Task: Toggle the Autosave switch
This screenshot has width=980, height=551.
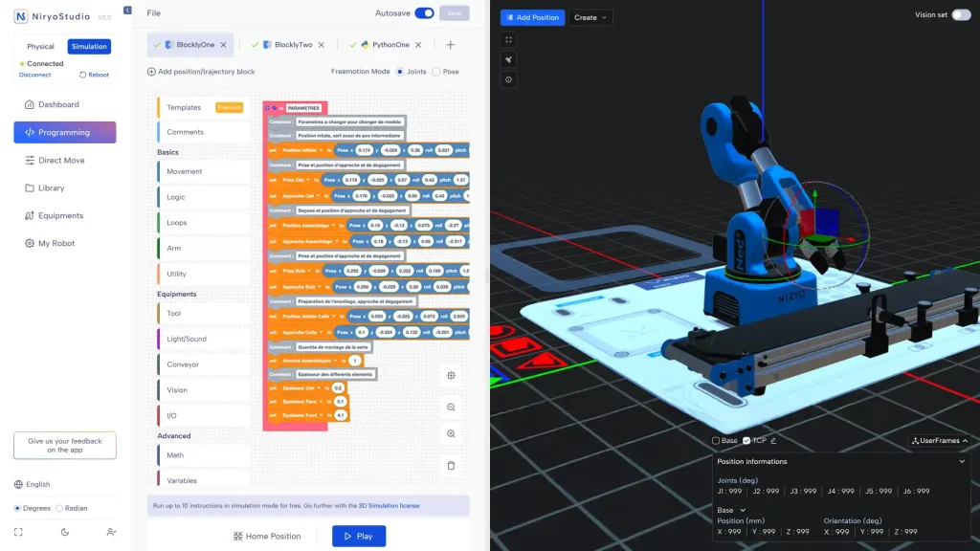Action: click(x=424, y=13)
